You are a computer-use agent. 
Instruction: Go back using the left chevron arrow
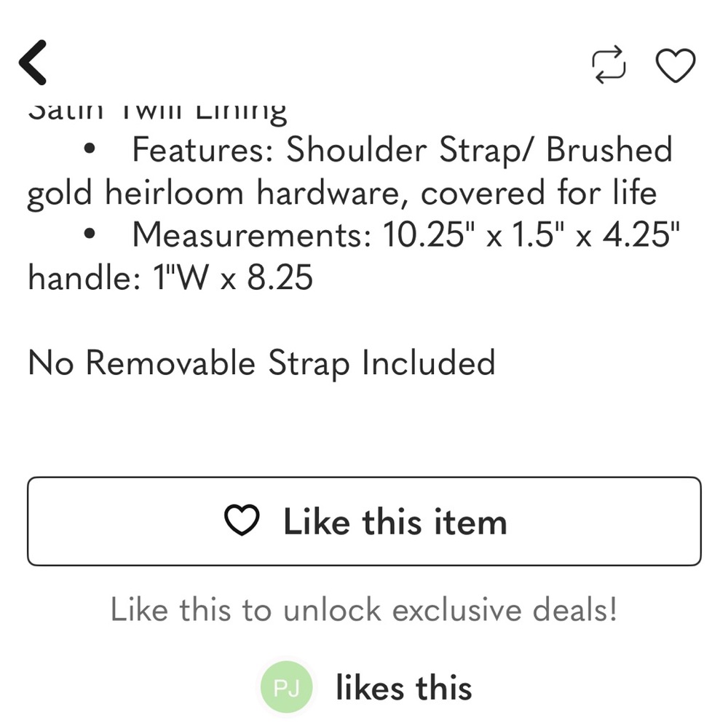(x=33, y=63)
